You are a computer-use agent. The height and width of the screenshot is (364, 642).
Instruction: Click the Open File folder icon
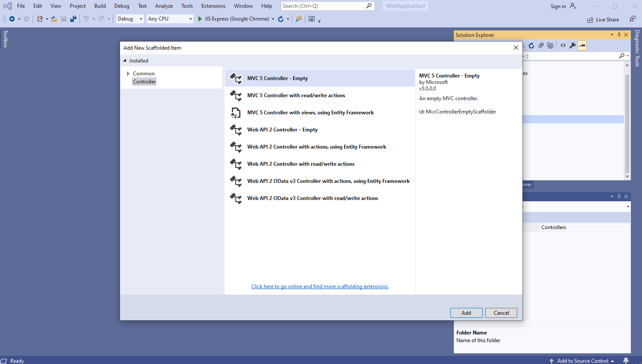(54, 19)
